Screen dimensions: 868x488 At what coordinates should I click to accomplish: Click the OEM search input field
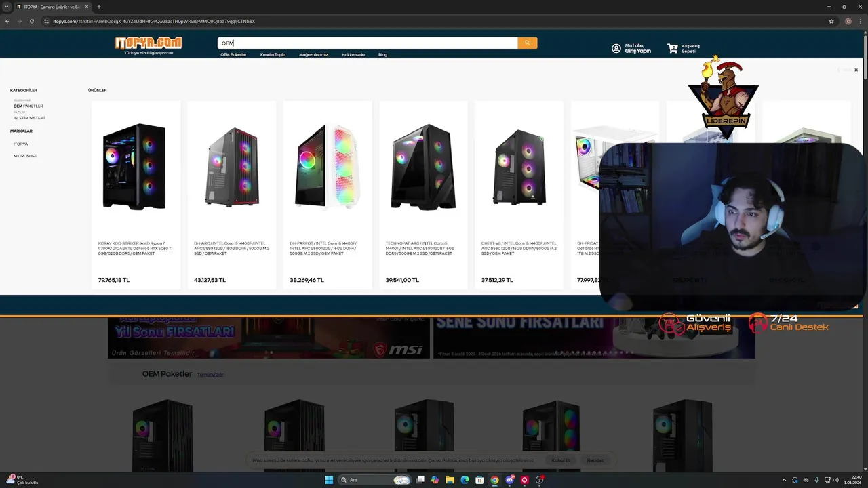coord(368,43)
